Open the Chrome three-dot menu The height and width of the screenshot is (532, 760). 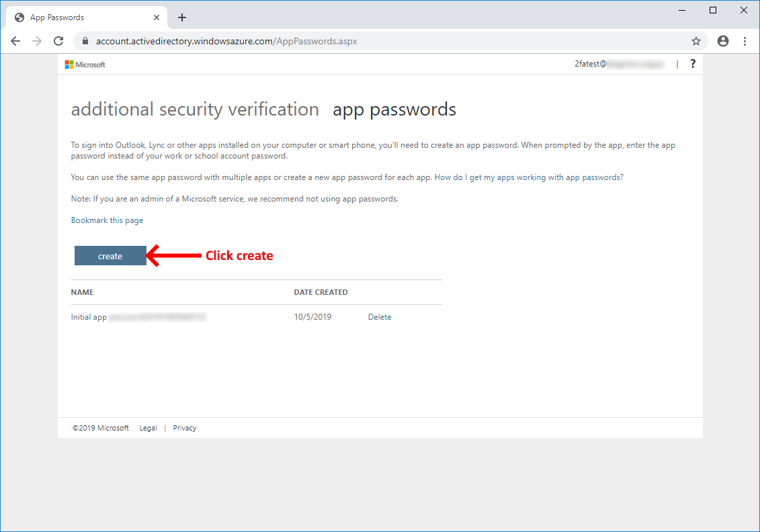pyautogui.click(x=745, y=41)
